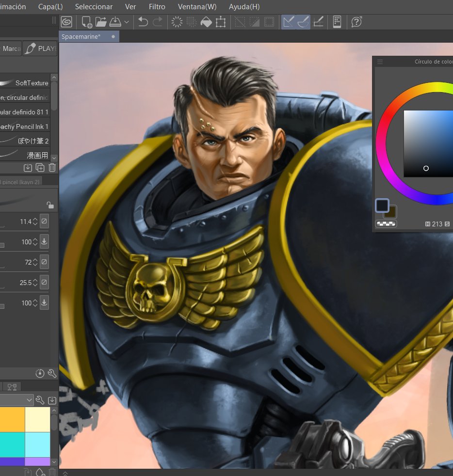Toggle Snap to Special Ruler
Image resolution: width=453 pixels, height=476 pixels.
point(303,22)
